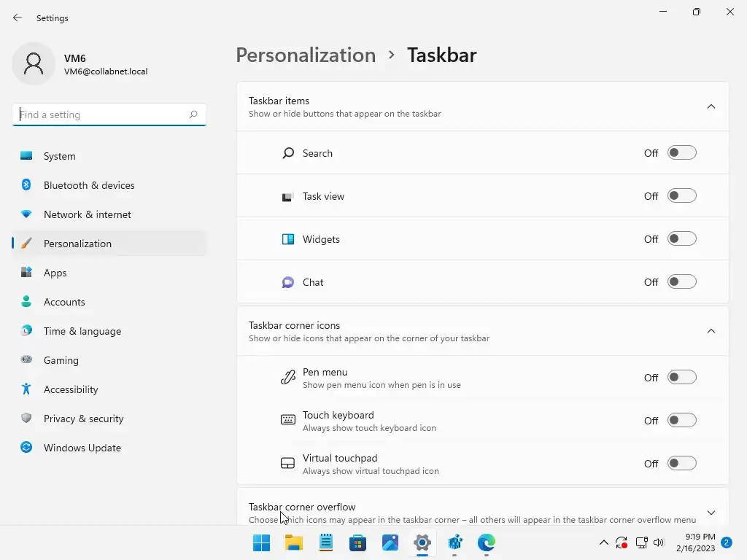Click the VM6 user avatar icon
The width and height of the screenshot is (747, 560).
coord(34,64)
